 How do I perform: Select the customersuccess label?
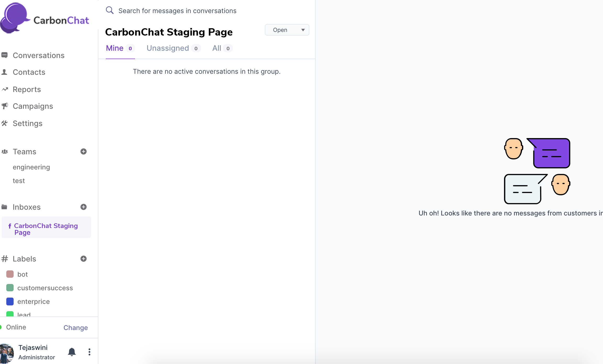click(45, 288)
